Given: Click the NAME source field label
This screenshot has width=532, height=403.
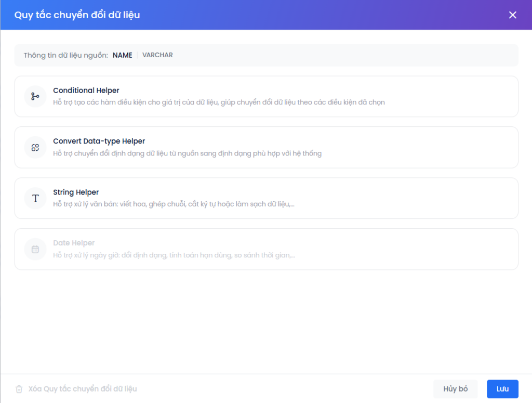Looking at the screenshot, I should (123, 55).
